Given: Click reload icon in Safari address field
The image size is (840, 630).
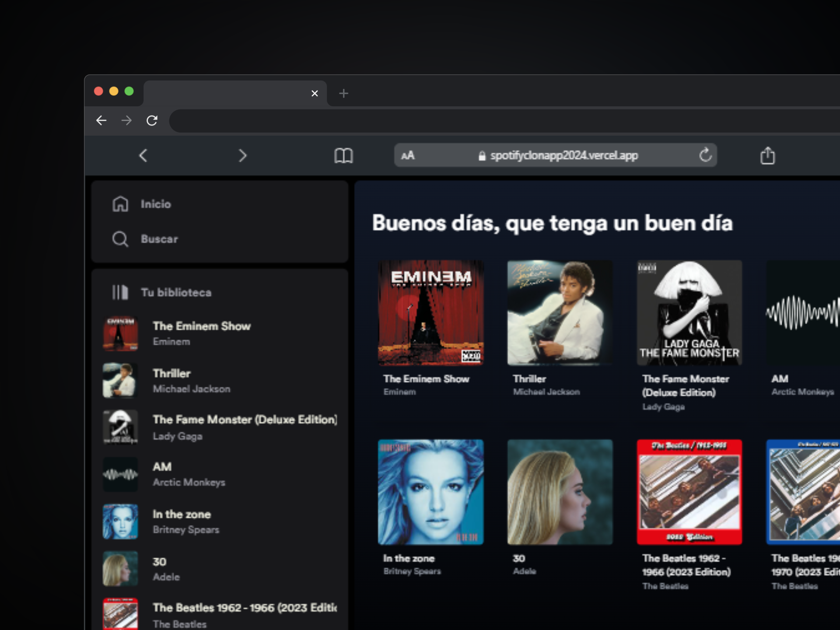Looking at the screenshot, I should [705, 155].
